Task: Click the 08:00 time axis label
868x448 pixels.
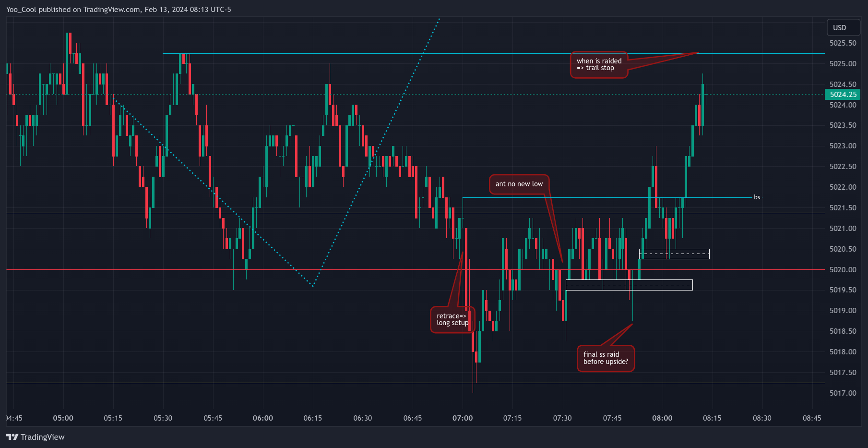Action: (662, 418)
